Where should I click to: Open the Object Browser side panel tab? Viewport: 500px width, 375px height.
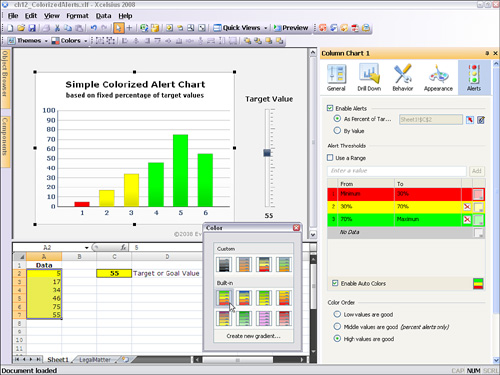click(x=5, y=78)
